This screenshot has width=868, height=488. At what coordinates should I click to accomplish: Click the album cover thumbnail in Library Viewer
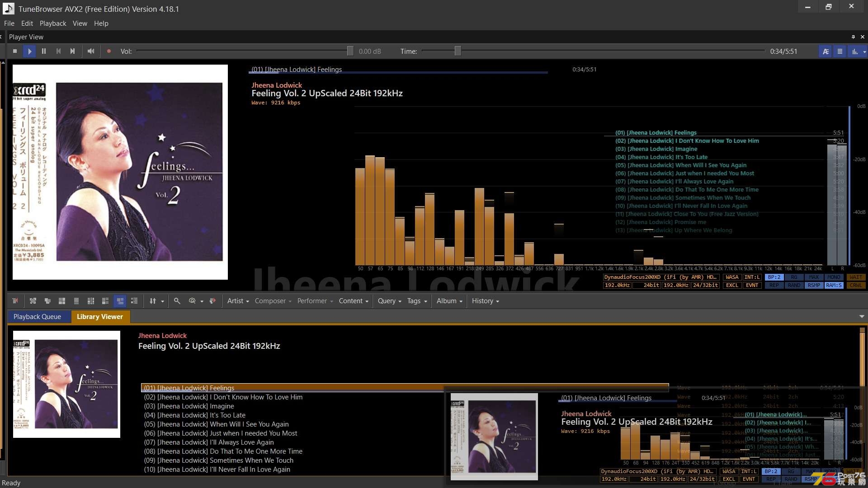pos(66,384)
